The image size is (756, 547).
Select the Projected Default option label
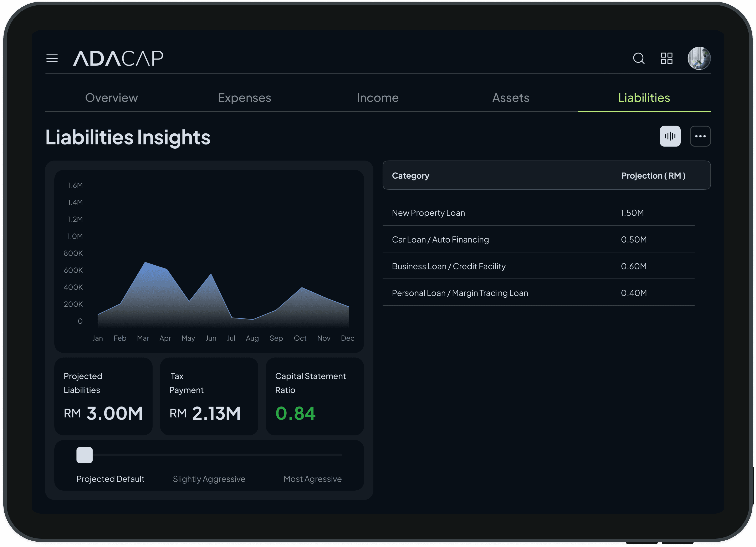pos(110,479)
